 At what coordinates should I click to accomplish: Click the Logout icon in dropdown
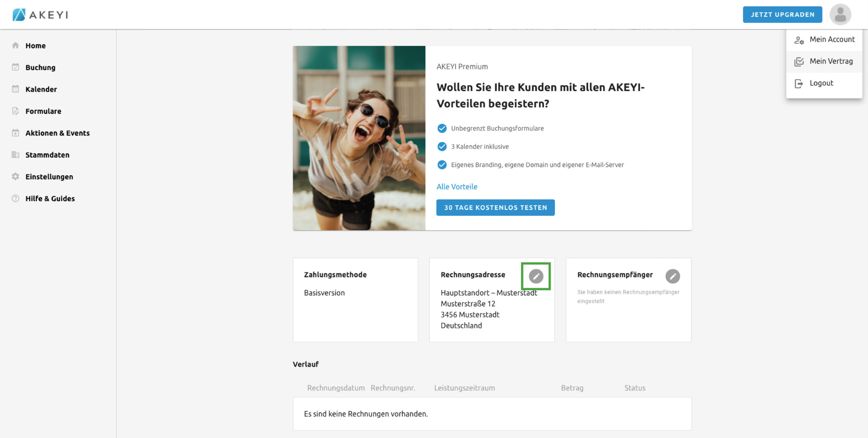(798, 83)
